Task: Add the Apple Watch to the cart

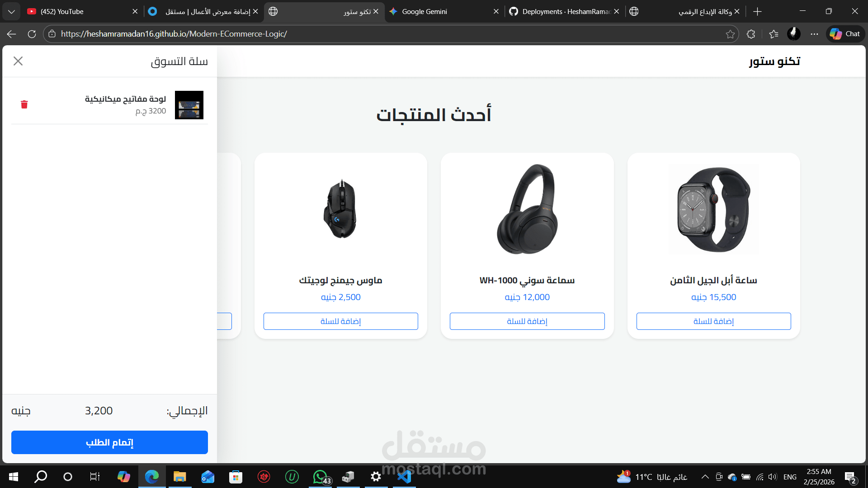Action: 713,321
